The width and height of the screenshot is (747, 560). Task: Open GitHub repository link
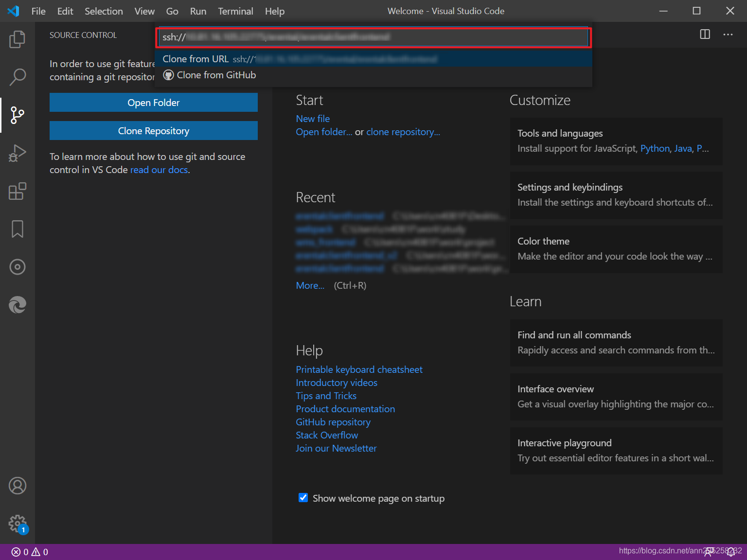coord(333,422)
